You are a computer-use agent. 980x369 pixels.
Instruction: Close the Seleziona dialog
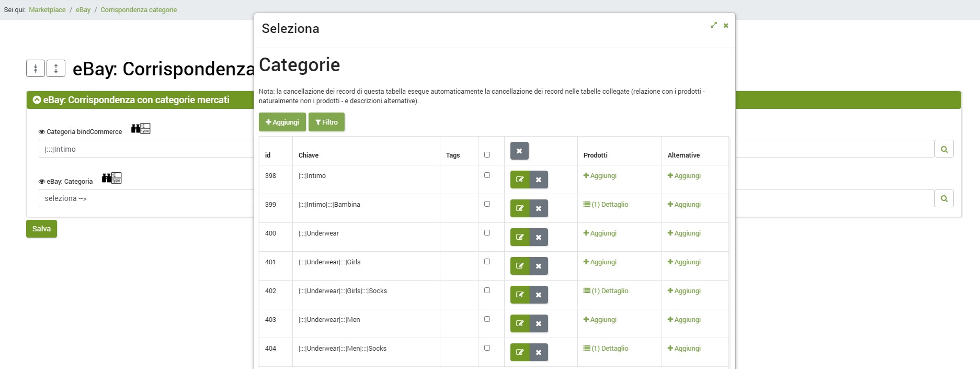(x=726, y=25)
